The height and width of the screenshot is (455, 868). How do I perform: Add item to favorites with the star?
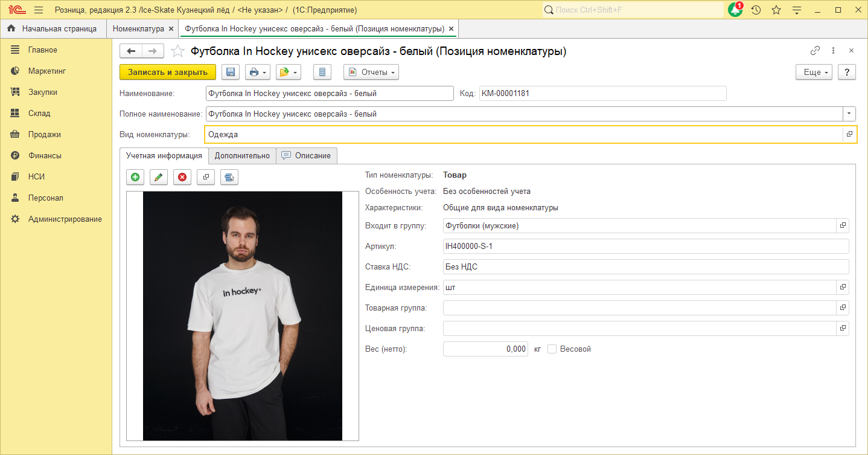pyautogui.click(x=177, y=51)
